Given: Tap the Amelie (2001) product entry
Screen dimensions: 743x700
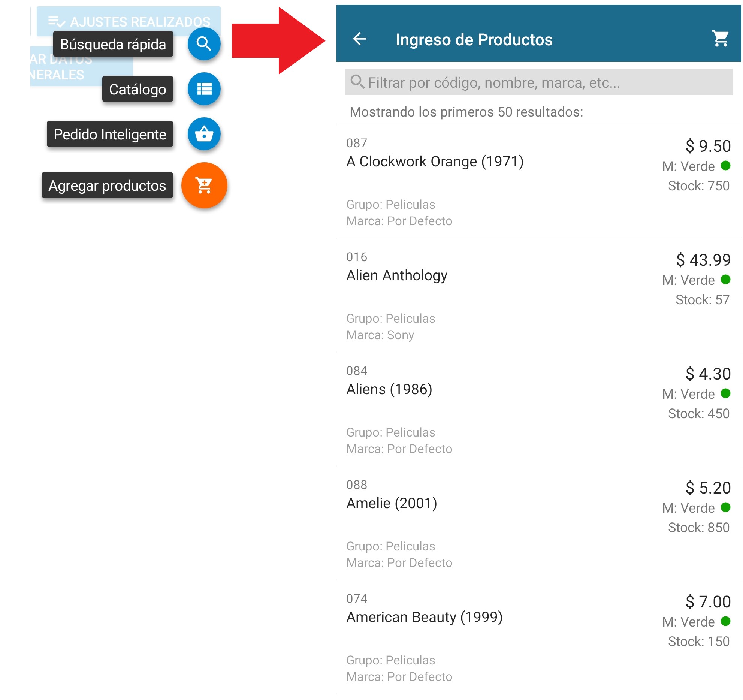Looking at the screenshot, I should click(392, 504).
